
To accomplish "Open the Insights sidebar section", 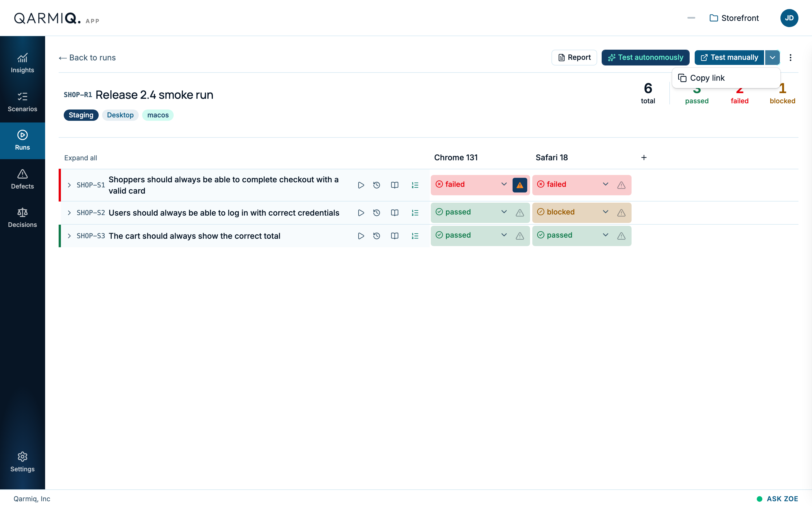I will tap(23, 63).
